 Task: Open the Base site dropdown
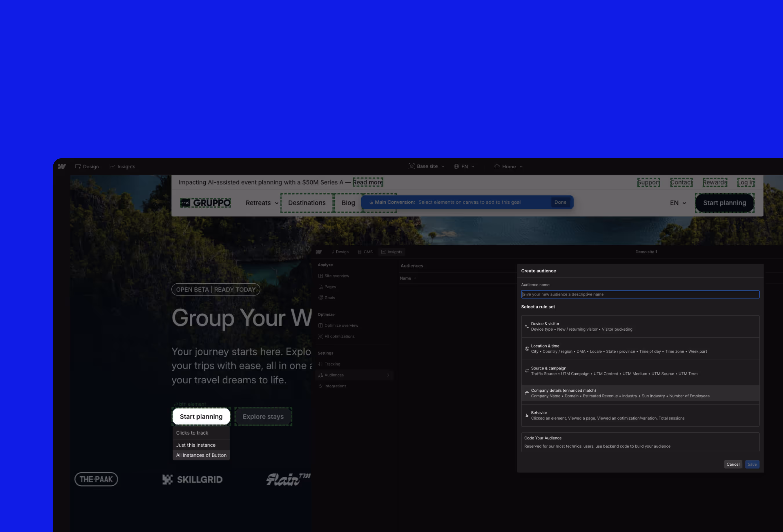click(x=427, y=166)
